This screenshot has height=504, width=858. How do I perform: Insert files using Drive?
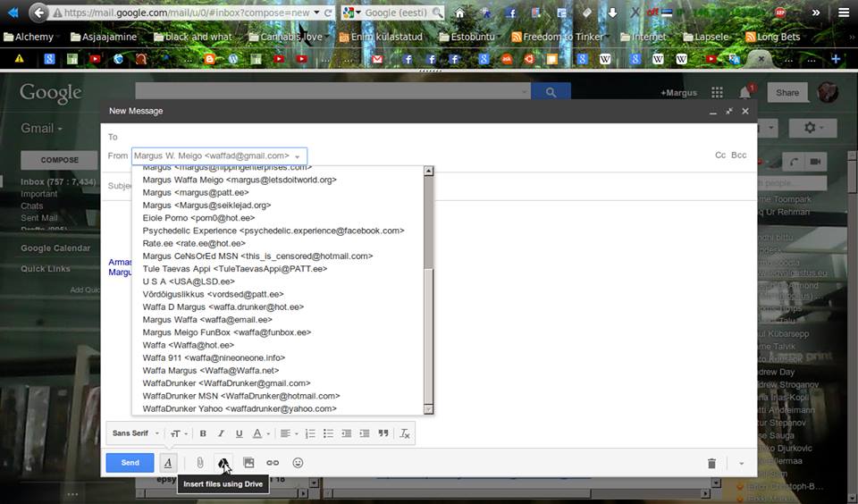click(x=223, y=463)
